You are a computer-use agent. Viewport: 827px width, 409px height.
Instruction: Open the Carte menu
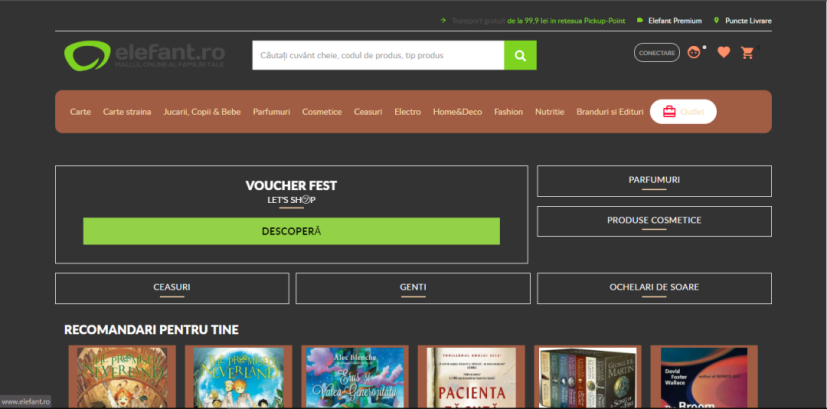point(80,112)
